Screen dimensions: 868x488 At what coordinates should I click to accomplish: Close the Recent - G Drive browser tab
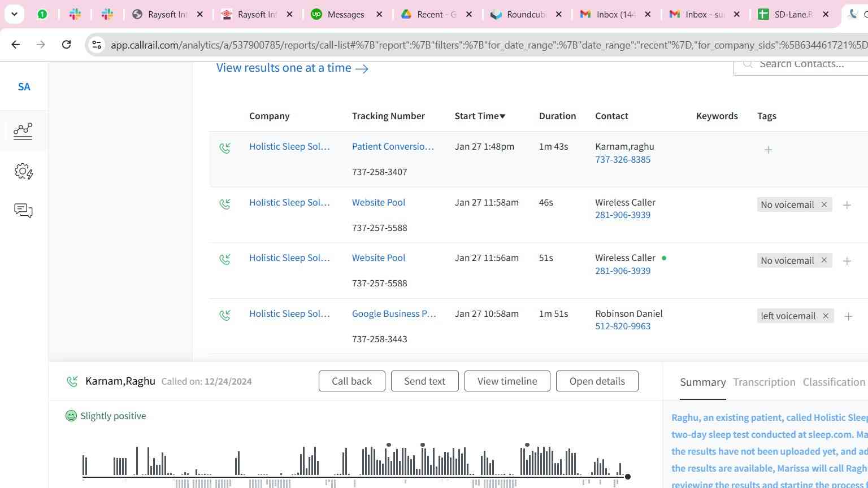(x=469, y=14)
